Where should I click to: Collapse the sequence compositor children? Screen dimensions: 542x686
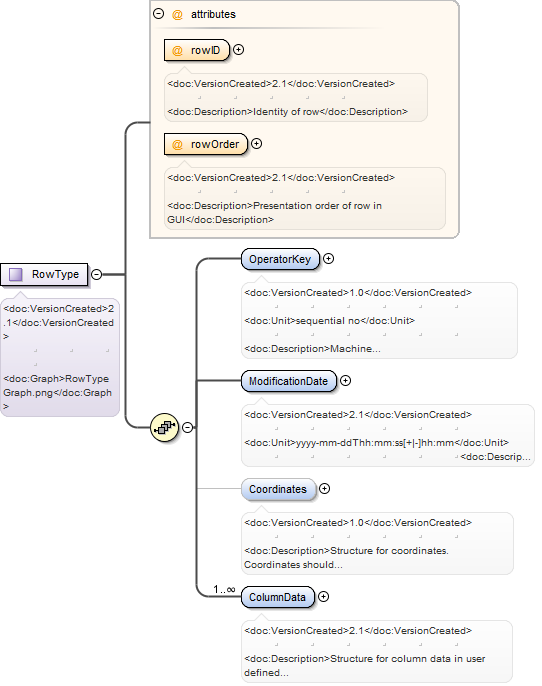[188, 427]
